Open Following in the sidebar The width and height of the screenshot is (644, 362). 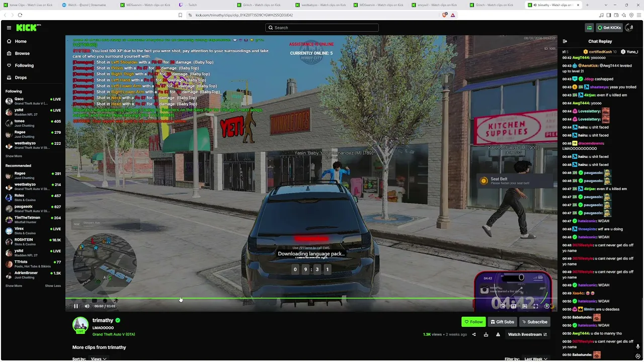coord(24,65)
